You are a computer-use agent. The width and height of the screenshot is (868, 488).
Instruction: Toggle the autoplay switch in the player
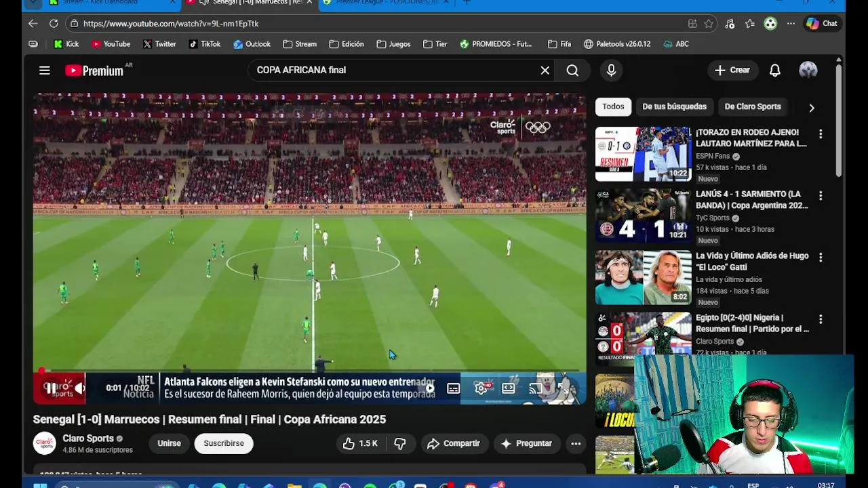click(429, 388)
